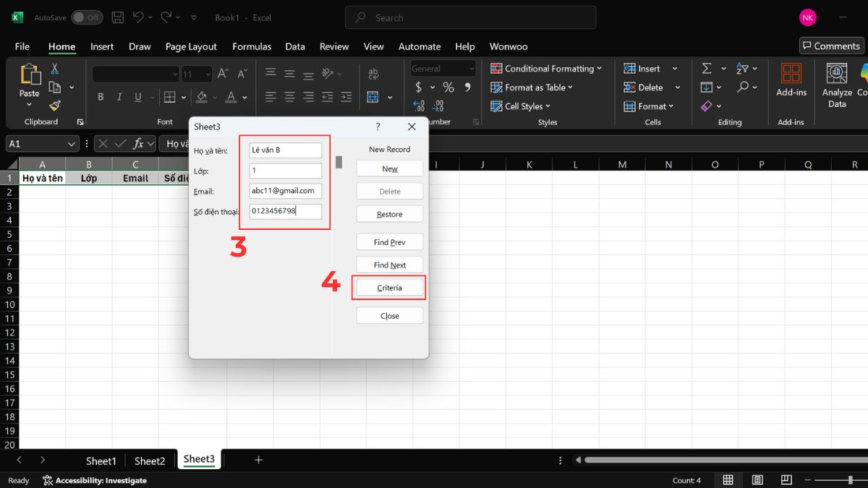Click the Email input field in Sheet3 form
Screen dimensions: 868x488
(285, 191)
